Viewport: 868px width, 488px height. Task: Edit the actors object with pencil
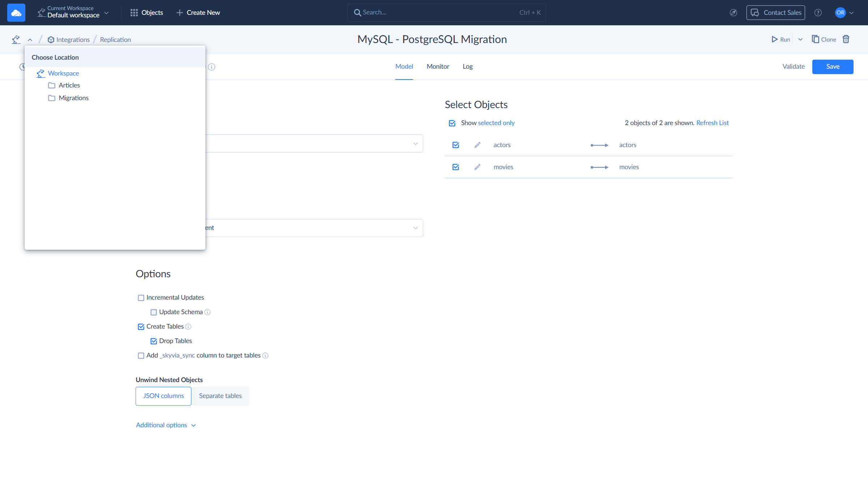477,145
